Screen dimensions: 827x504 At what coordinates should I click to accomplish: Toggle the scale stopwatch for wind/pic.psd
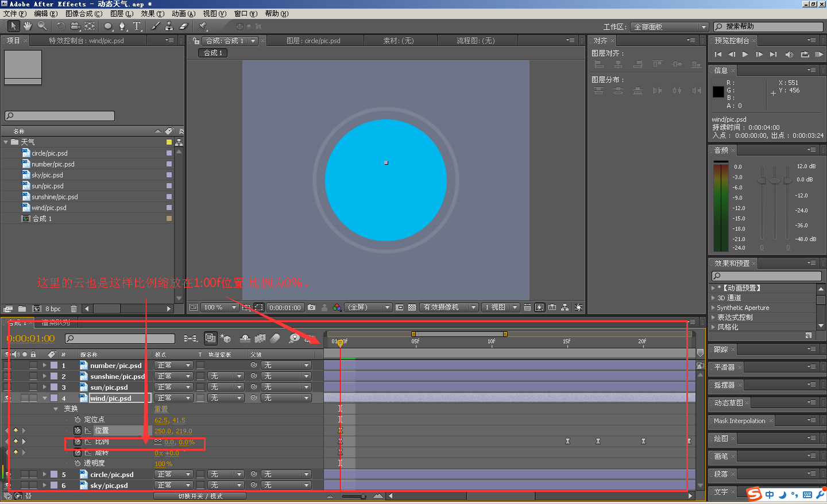[78, 442]
